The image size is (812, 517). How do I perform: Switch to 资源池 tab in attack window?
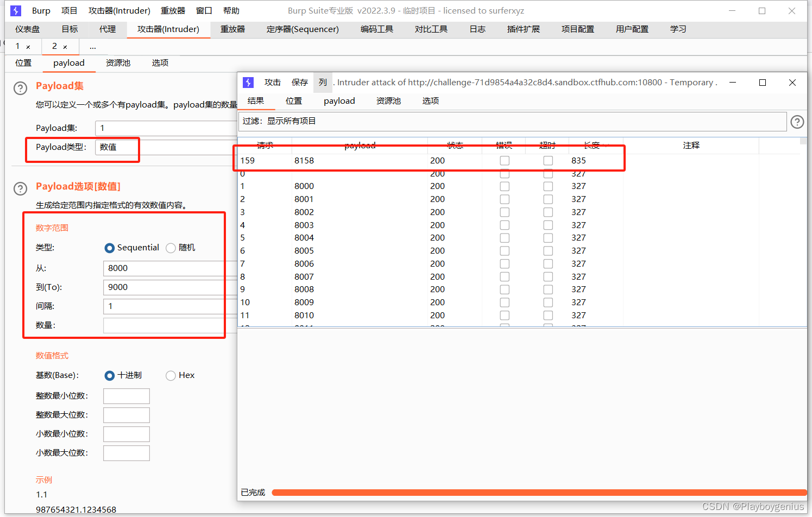389,101
